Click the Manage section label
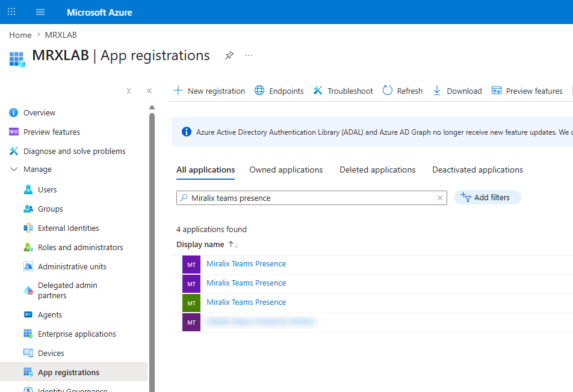 (x=38, y=170)
